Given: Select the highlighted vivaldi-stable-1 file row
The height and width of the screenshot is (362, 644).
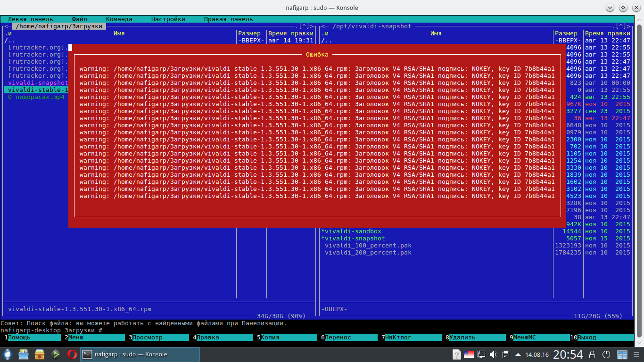Looking at the screenshot, I should [x=36, y=90].
